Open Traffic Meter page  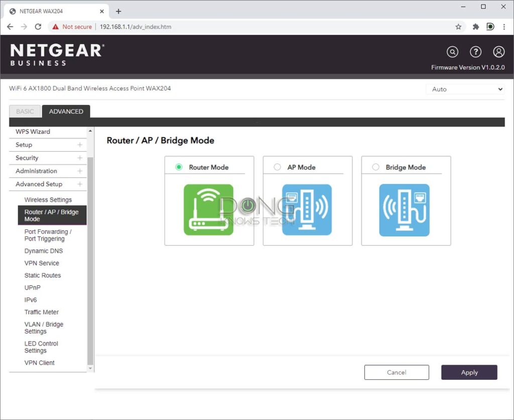(x=42, y=312)
